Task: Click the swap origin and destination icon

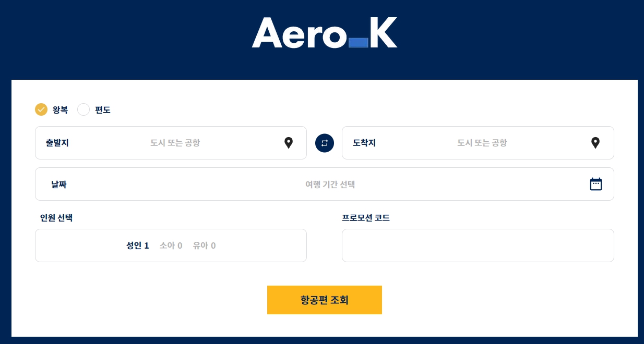Action: (x=325, y=143)
